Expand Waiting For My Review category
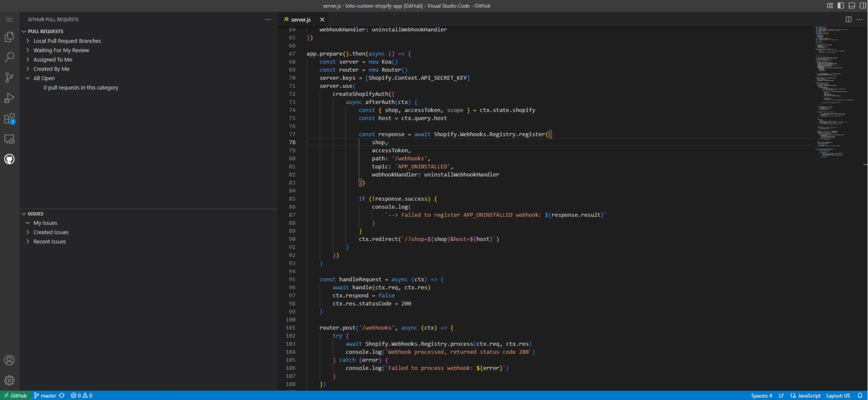 [x=61, y=50]
